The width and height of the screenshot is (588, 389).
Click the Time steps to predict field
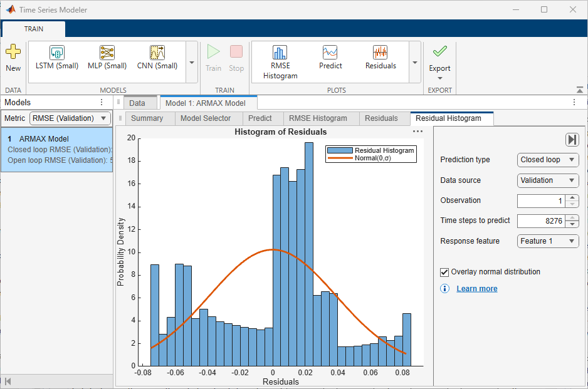[x=541, y=221]
